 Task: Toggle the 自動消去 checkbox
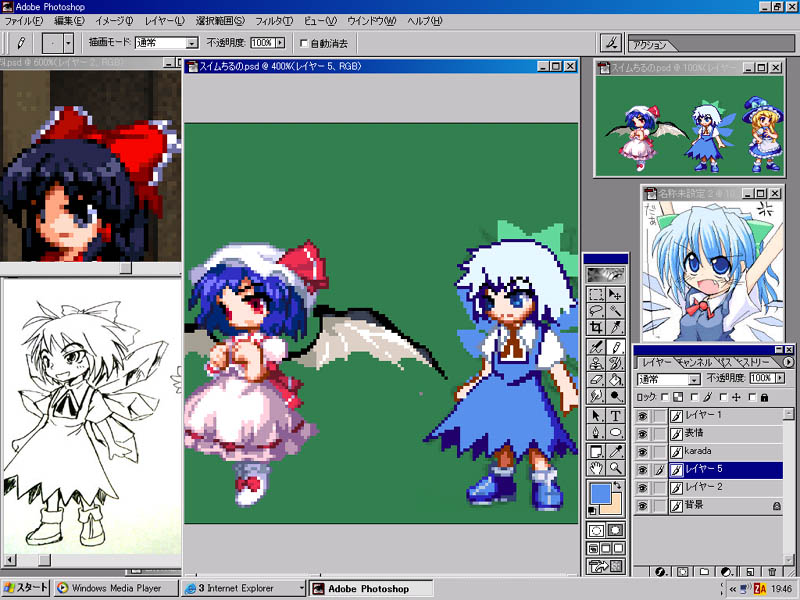click(x=304, y=43)
